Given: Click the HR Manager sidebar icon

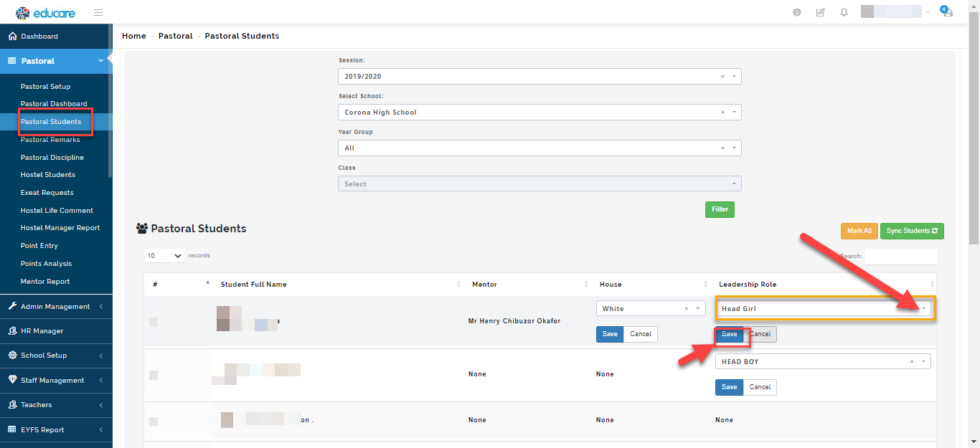Looking at the screenshot, I should coord(13,331).
